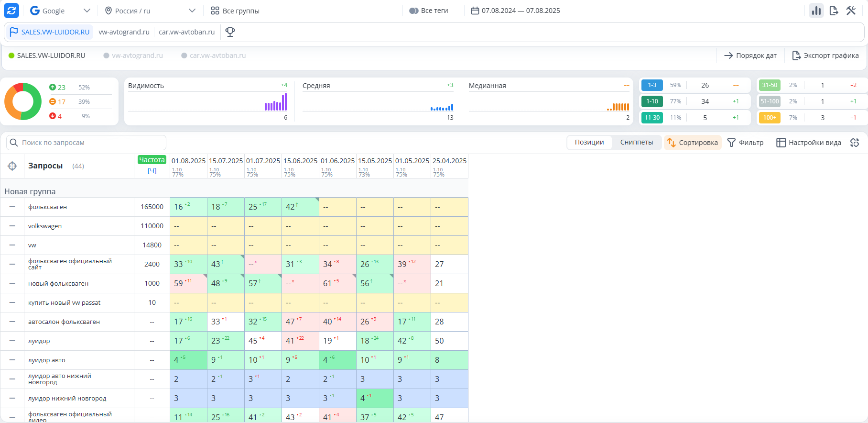Toggle the 51-100 positions range badge

pyautogui.click(x=770, y=101)
